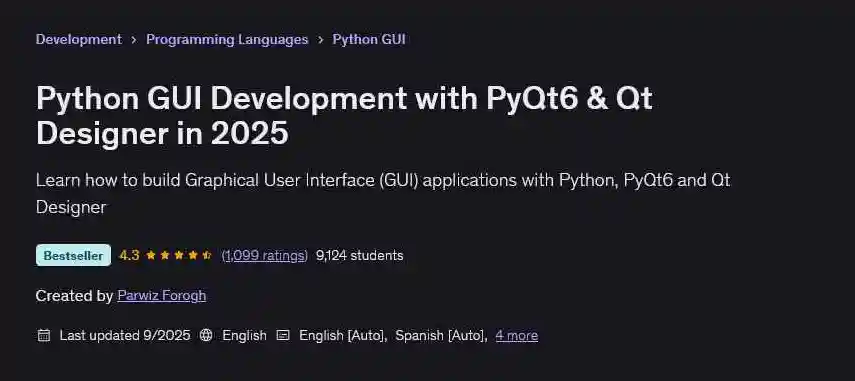Click the calendar icon beside Last updated
The height and width of the screenshot is (381, 855).
(44, 335)
